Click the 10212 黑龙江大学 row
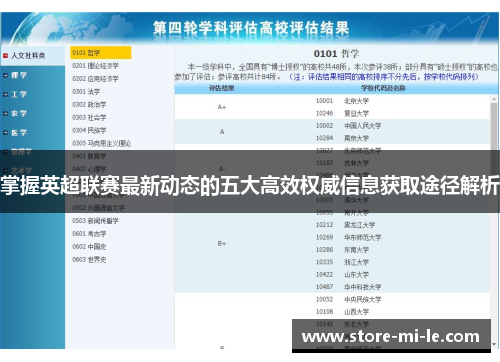 point(345,225)
